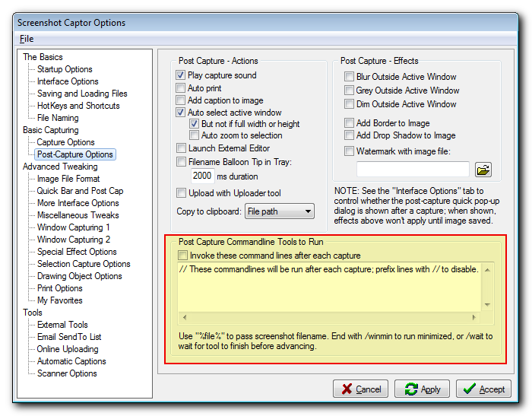Click the watermark image file path field

[413, 170]
